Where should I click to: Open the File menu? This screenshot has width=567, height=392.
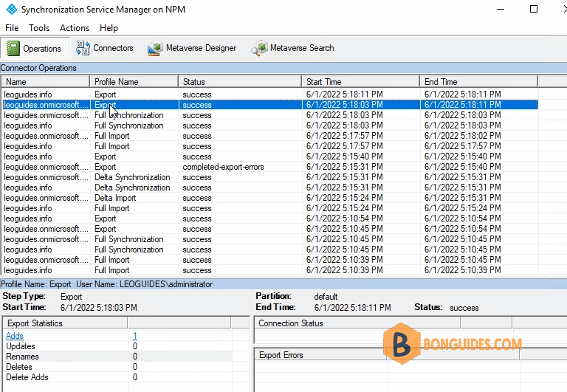(12, 28)
